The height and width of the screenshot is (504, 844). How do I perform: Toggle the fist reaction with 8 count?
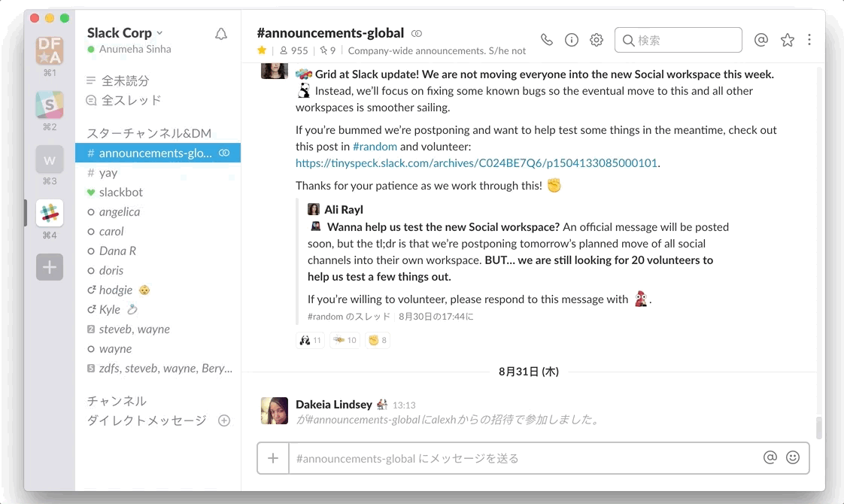click(378, 340)
